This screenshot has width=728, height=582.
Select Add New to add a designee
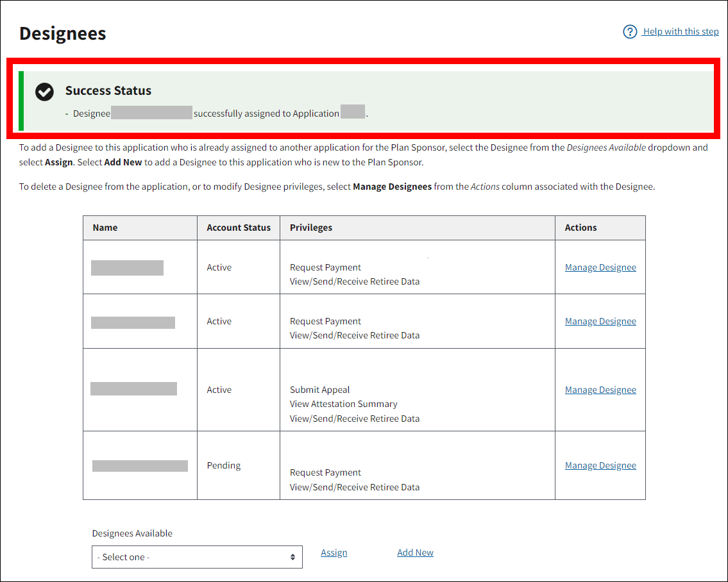pyautogui.click(x=415, y=553)
